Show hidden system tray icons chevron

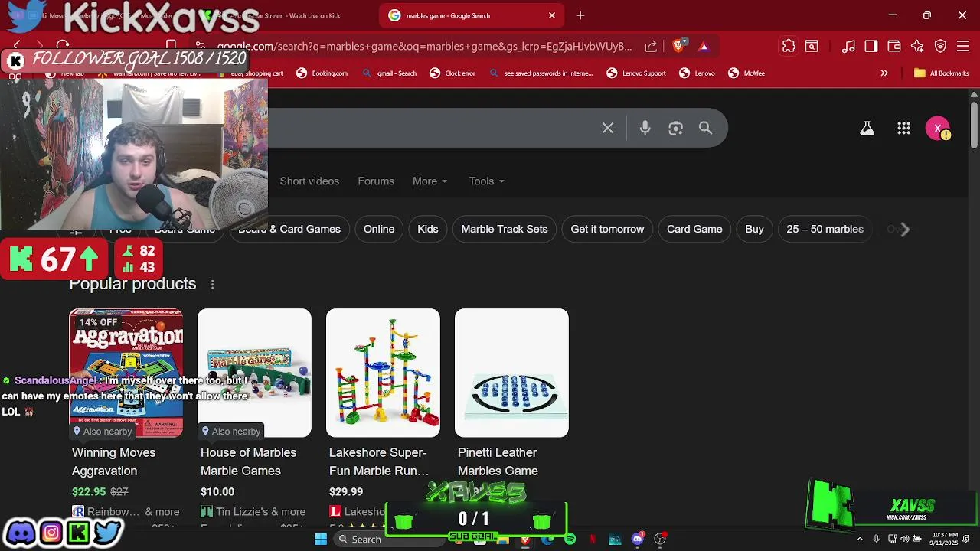coord(860,540)
